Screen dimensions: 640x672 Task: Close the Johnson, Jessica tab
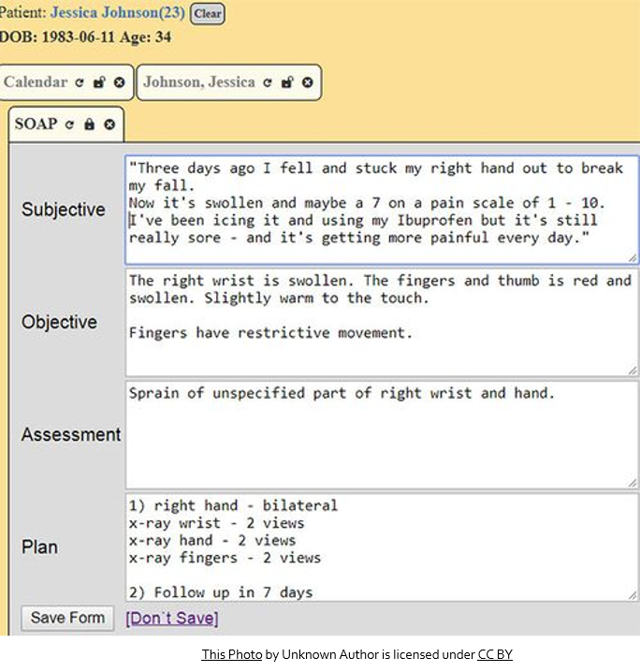[306, 82]
